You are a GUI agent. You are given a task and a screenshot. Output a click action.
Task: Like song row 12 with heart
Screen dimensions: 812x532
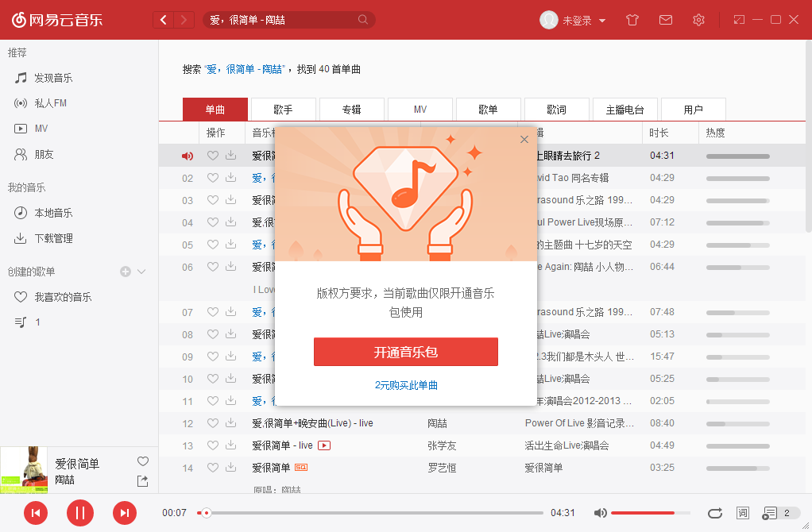point(213,422)
